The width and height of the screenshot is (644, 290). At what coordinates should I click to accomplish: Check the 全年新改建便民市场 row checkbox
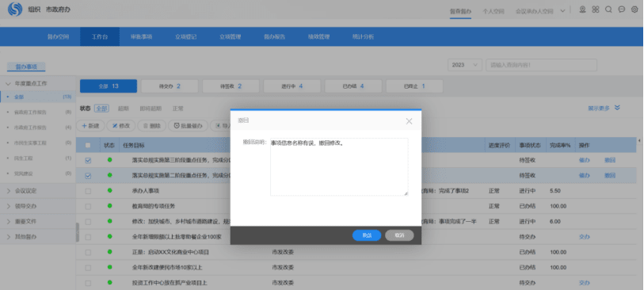pyautogui.click(x=88, y=268)
